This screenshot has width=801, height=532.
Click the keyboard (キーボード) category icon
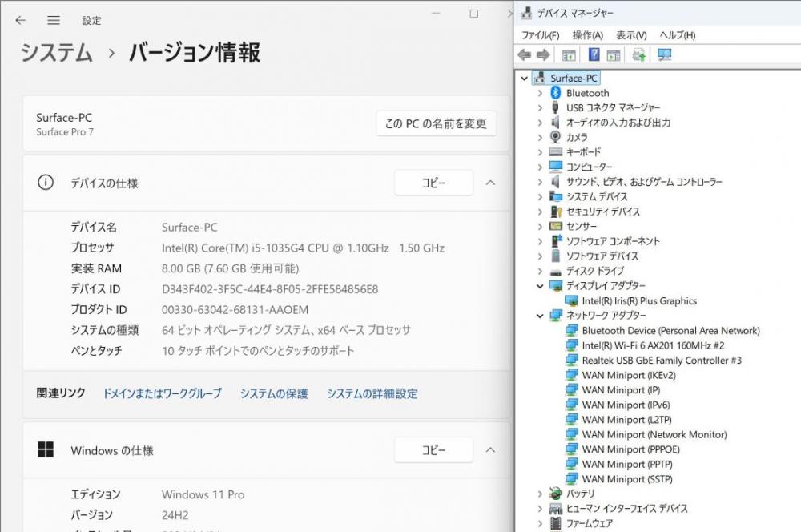(555, 151)
